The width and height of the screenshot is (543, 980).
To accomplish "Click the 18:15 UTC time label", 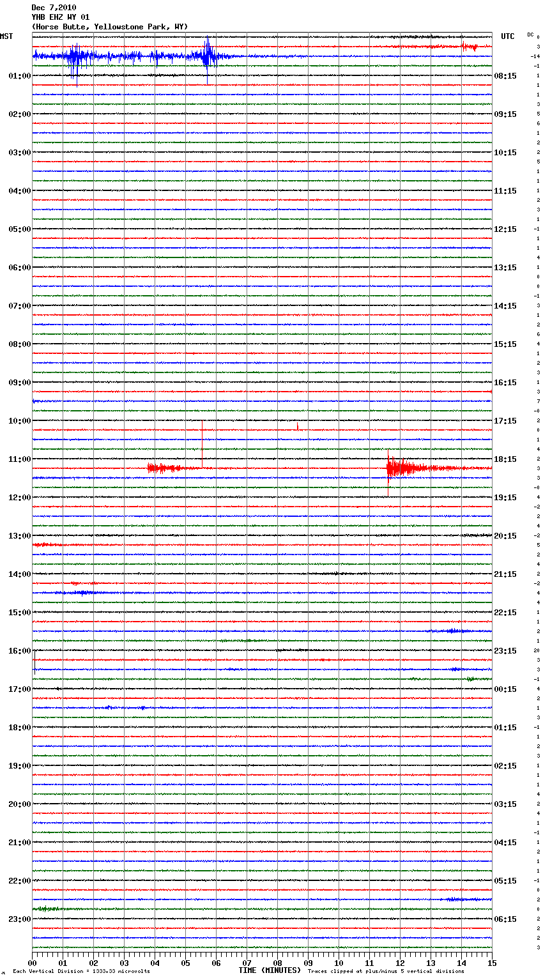I will [x=505, y=459].
